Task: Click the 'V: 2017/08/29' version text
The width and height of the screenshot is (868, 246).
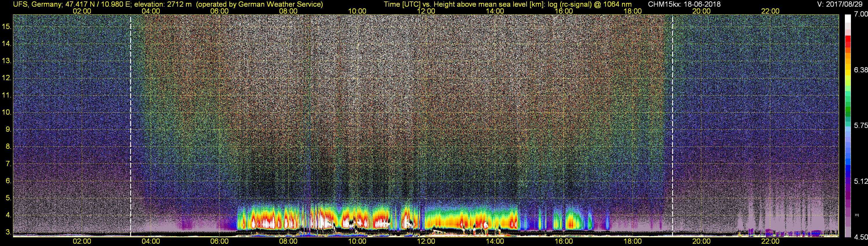Action: pos(841,4)
